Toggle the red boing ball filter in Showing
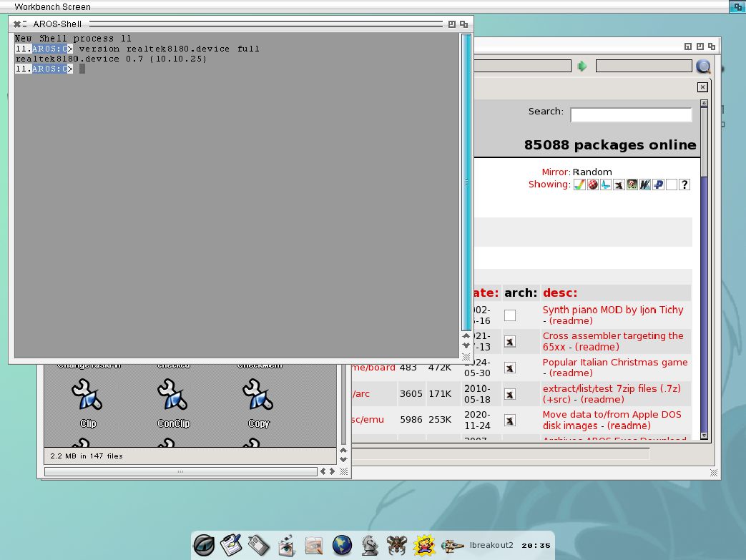Image resolution: width=746 pixels, height=560 pixels. coord(593,185)
